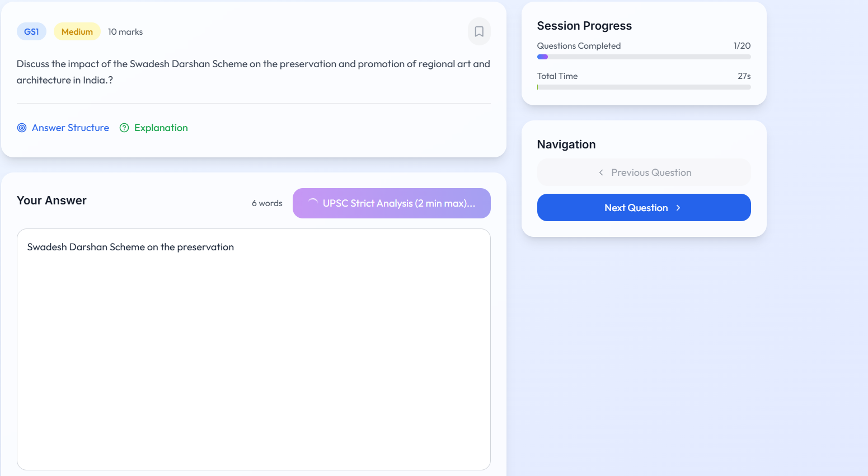Click the Medium difficulty badge
Screen dimensions: 868x476
tap(77, 32)
